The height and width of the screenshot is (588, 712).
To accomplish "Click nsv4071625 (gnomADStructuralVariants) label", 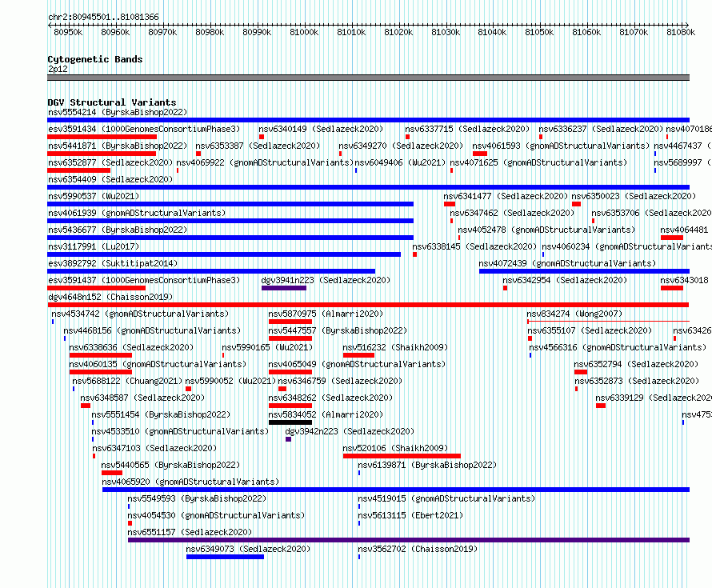I will coord(538,162).
